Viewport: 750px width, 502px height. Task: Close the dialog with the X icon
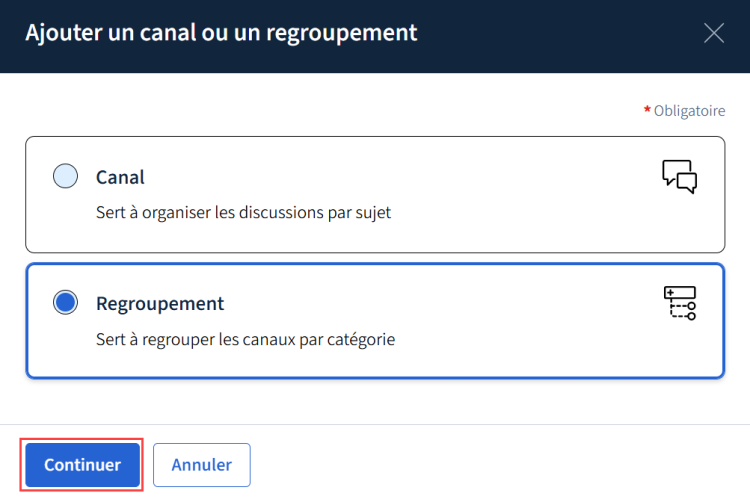(x=714, y=33)
